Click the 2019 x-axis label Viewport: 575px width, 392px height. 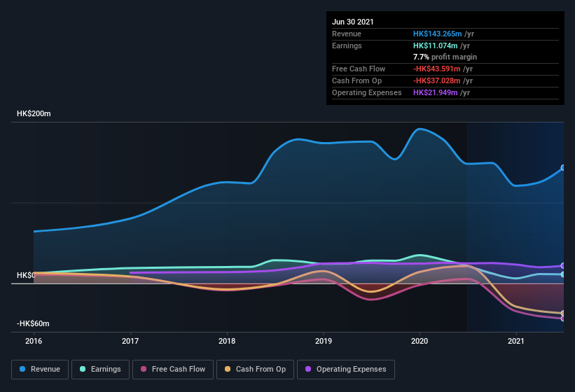pos(324,341)
